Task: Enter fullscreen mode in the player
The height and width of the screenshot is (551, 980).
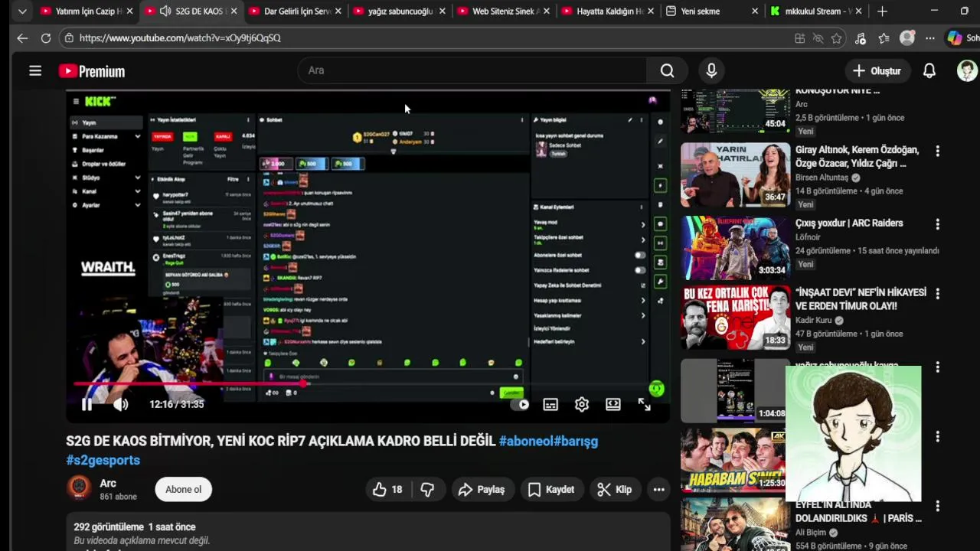Action: (x=645, y=404)
